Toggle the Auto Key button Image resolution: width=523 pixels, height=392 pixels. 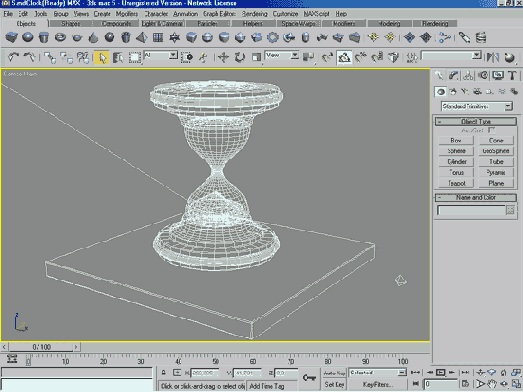coord(334,373)
